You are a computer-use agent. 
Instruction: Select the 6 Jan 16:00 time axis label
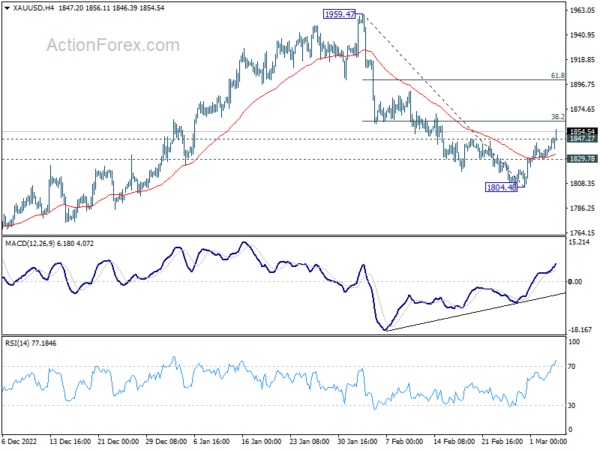pos(212,442)
